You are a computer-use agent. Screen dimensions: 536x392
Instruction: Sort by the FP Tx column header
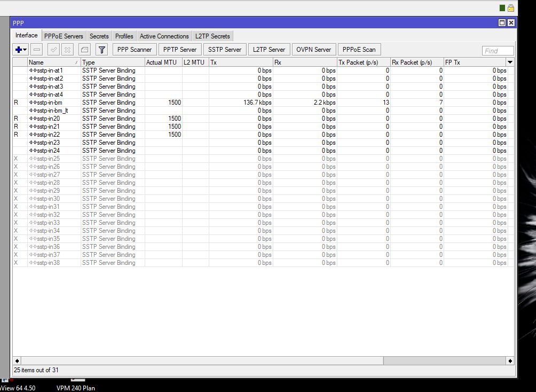(475, 62)
